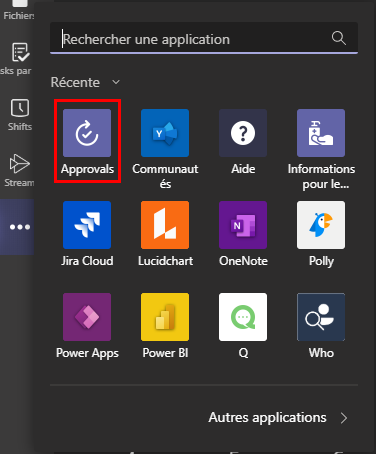This screenshot has width=376, height=454.
Task: Click the Rechercher une application field
Action: tap(204, 38)
